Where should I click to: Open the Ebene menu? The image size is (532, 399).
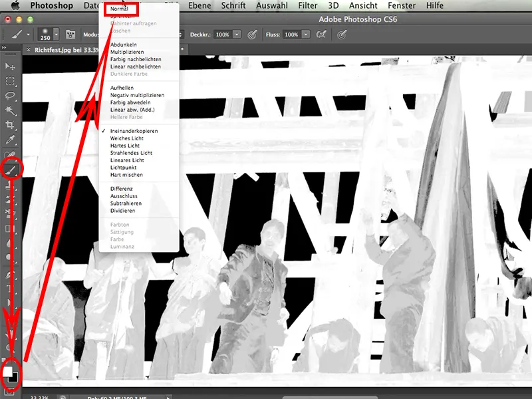[x=199, y=5]
